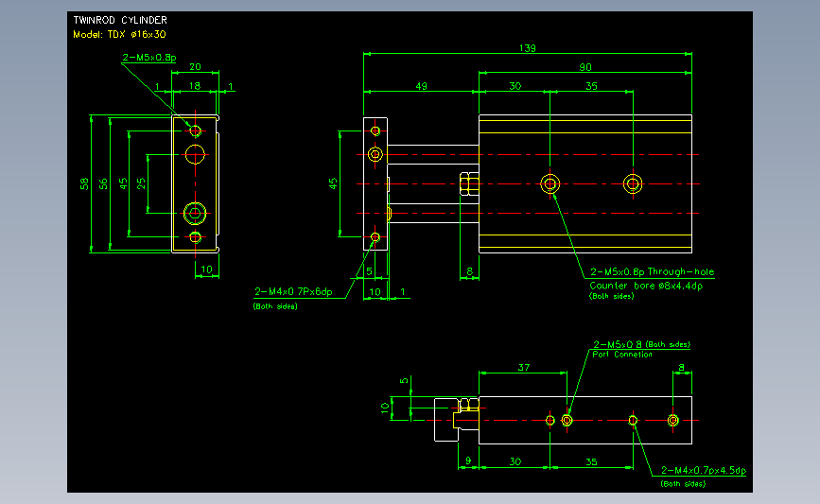Image resolution: width=820 pixels, height=504 pixels.
Task: Select the '2-M4x0.7px4.5dp' callout text
Action: tap(704, 471)
